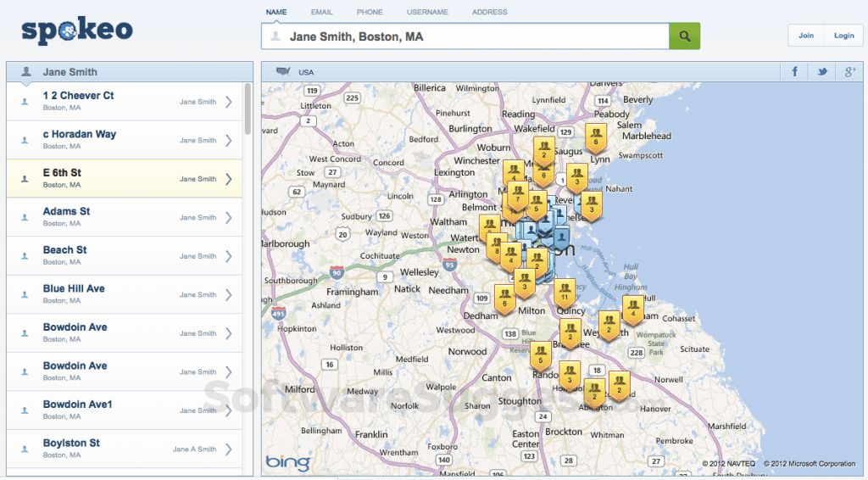Select the yellow 8 marker near Newton

click(497, 247)
